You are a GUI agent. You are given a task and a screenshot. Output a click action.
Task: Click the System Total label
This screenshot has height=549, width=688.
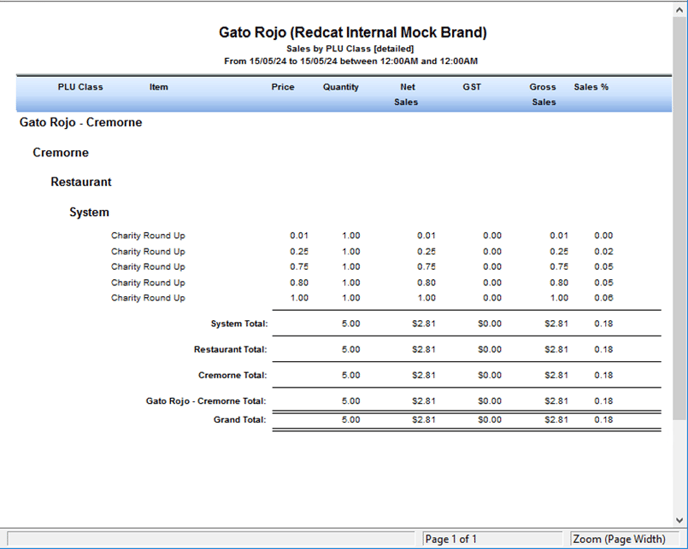[x=239, y=323]
